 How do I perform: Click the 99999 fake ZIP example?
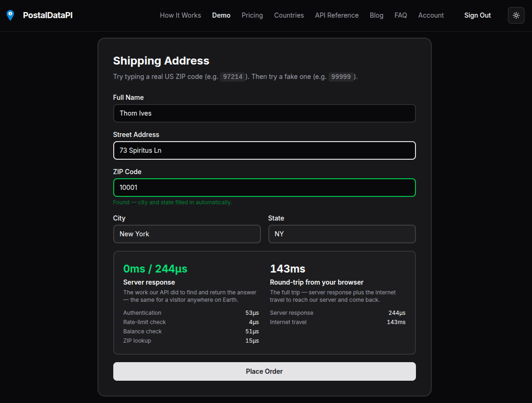coord(341,77)
